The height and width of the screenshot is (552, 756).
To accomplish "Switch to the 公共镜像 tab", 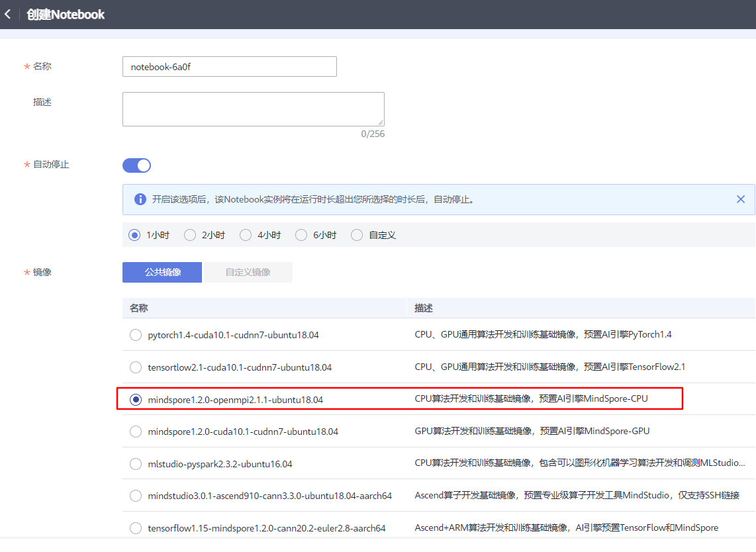I will (162, 273).
